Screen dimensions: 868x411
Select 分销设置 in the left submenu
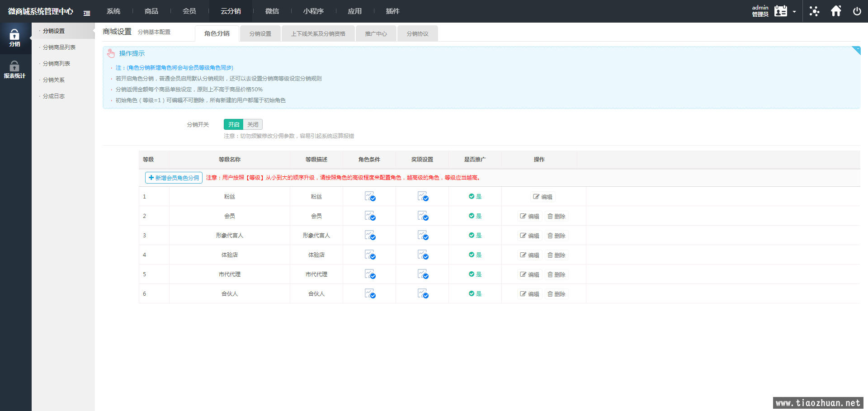pyautogui.click(x=63, y=31)
